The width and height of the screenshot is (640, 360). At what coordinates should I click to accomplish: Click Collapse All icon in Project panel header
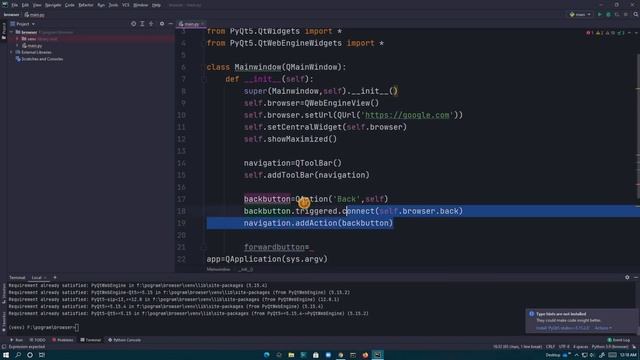click(x=151, y=24)
